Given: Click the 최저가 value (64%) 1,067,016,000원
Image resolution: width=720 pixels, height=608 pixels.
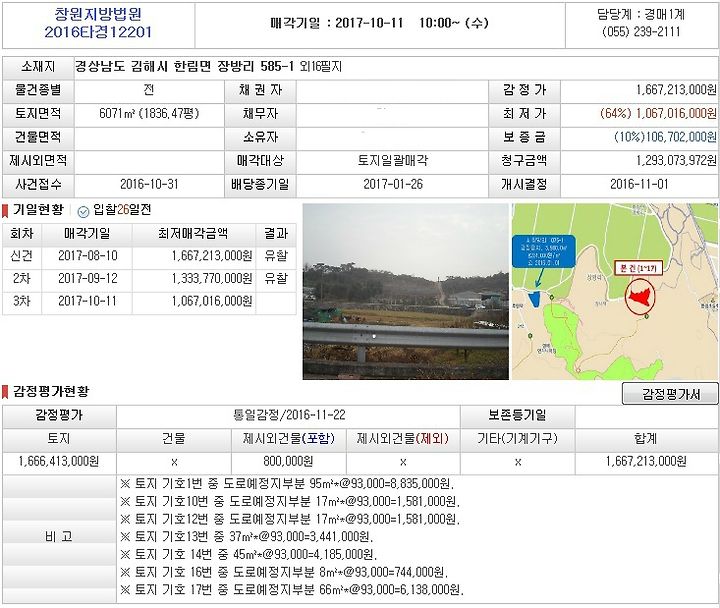Looking at the screenshot, I should [x=658, y=113].
